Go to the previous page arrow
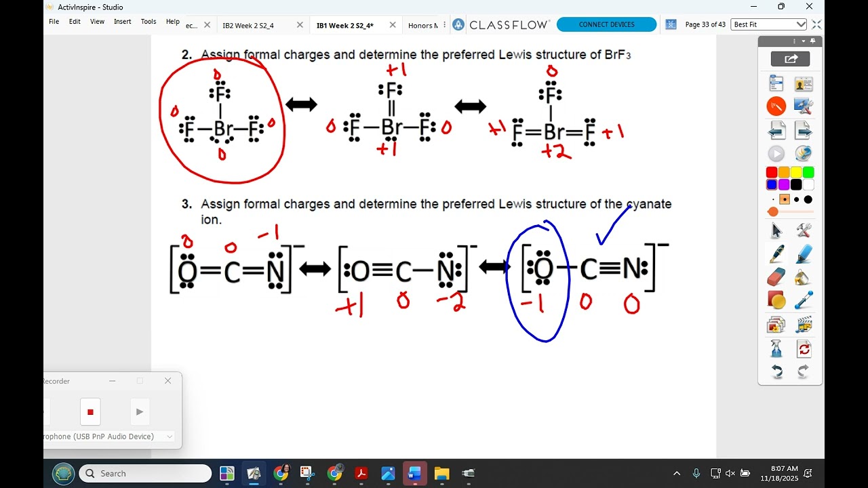 click(x=776, y=130)
